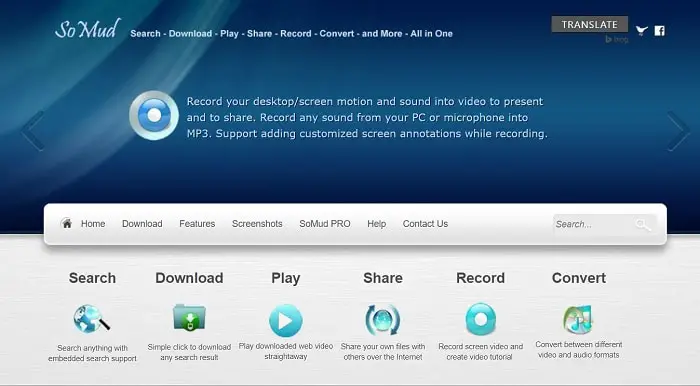Click the Download feature heading
The height and width of the screenshot is (386, 700).
pyautogui.click(x=189, y=278)
